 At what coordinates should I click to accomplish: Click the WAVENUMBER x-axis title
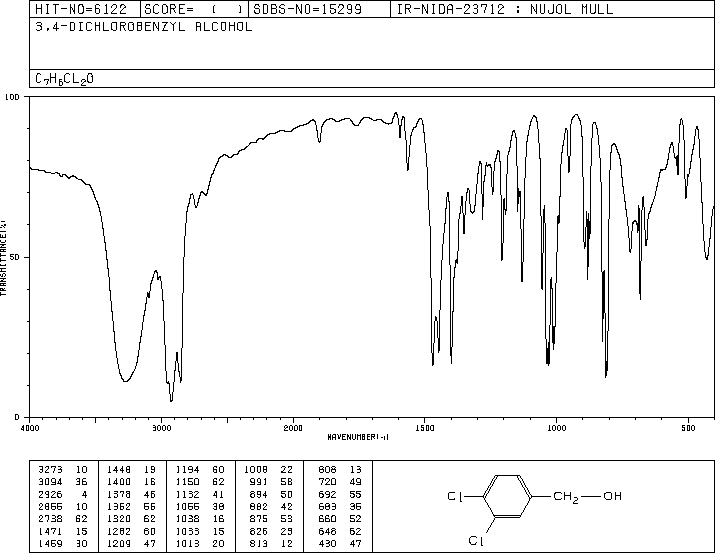(x=358, y=437)
